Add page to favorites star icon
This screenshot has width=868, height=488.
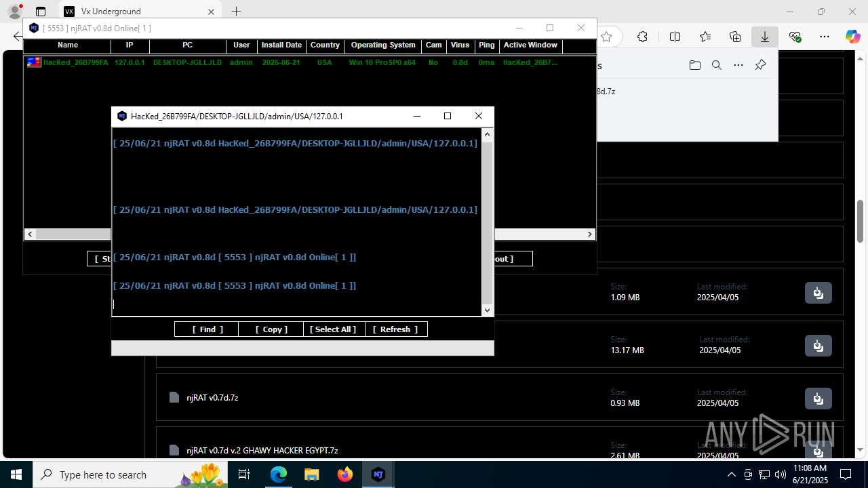tap(607, 37)
